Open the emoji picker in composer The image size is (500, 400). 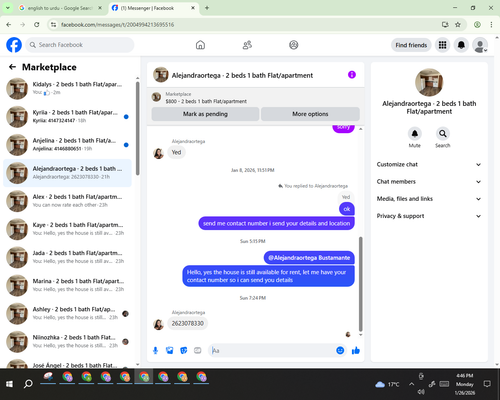pos(340,350)
